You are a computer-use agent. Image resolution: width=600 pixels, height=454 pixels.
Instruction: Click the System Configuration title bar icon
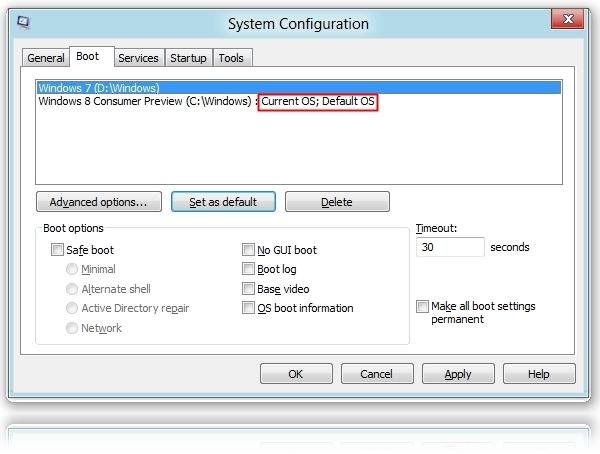pyautogui.click(x=23, y=22)
